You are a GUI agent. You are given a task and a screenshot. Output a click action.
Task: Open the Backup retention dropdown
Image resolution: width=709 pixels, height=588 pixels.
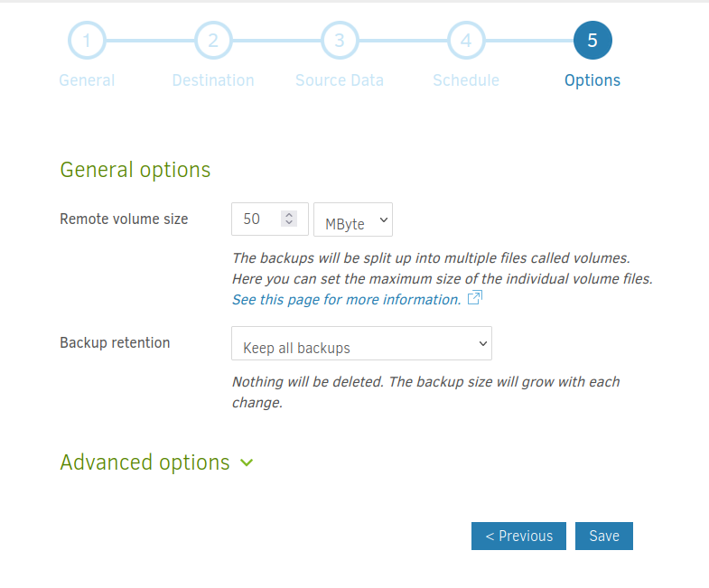click(x=361, y=344)
